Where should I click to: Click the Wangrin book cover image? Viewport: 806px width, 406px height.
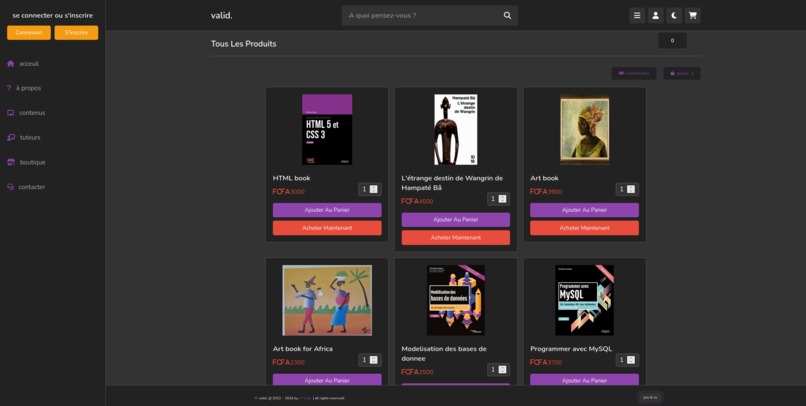[x=455, y=130]
